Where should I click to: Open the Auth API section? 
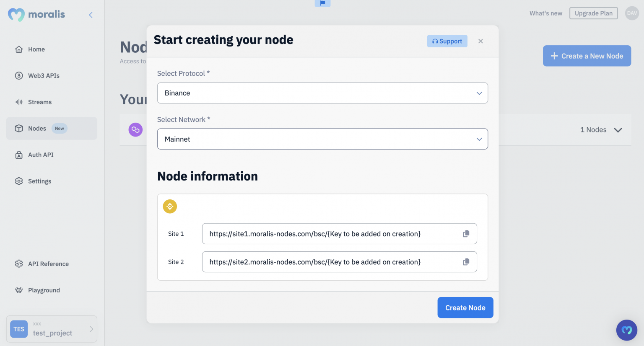[x=40, y=155]
